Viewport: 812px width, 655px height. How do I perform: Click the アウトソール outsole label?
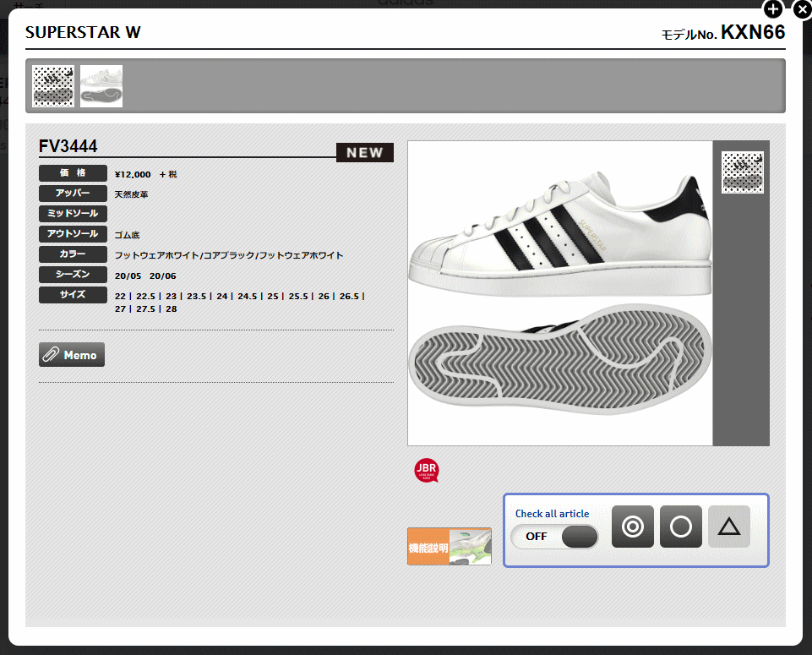(x=73, y=233)
